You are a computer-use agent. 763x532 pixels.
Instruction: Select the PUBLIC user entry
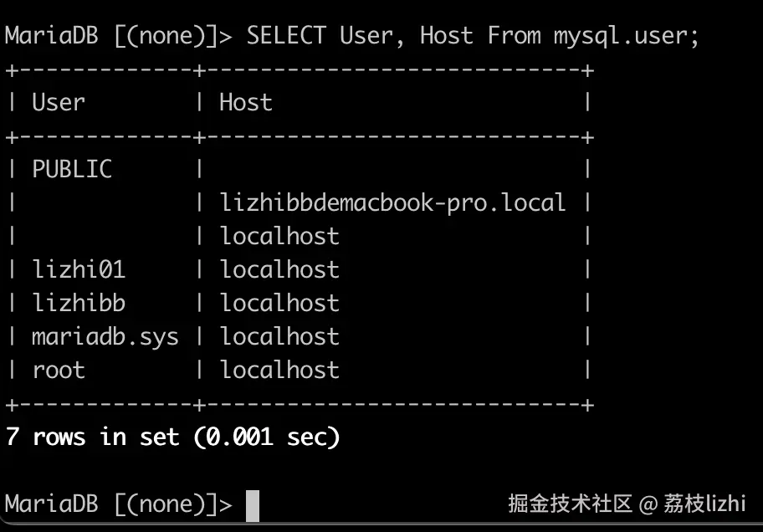pyautogui.click(x=72, y=169)
